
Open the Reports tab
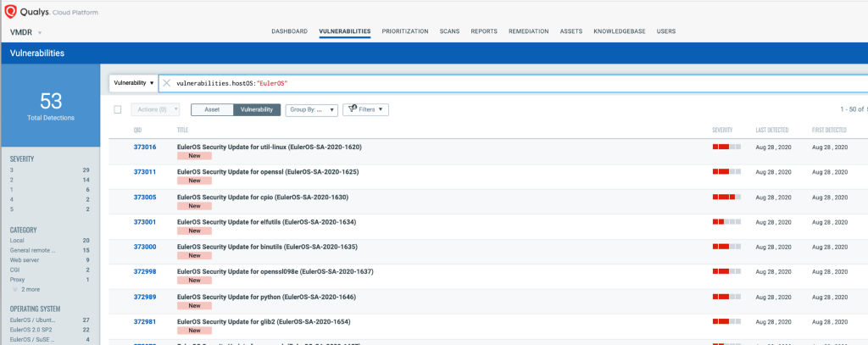[x=484, y=31]
